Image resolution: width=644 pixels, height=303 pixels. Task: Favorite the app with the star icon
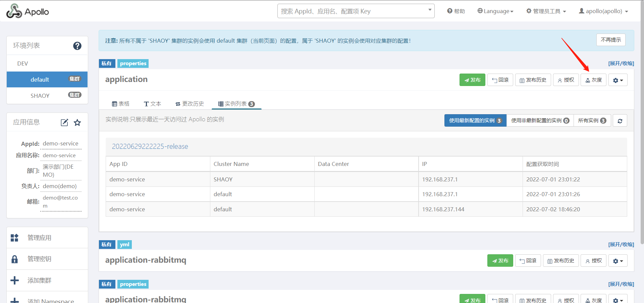tap(77, 123)
